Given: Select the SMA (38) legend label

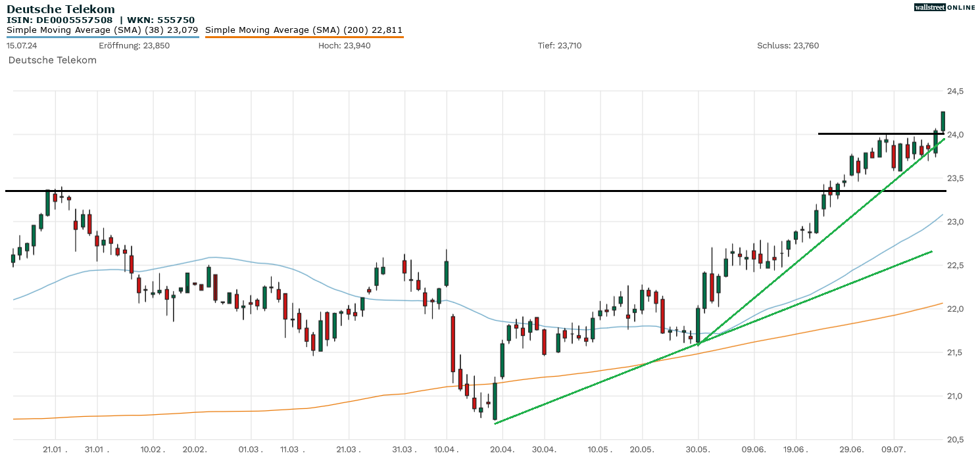Looking at the screenshot, I should coord(102,30).
